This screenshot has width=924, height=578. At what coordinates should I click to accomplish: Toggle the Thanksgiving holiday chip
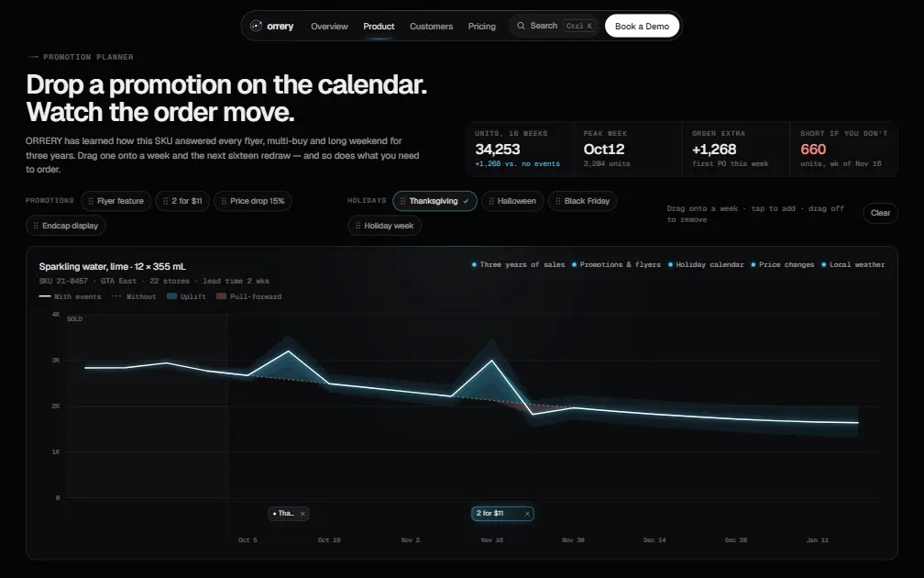click(434, 201)
